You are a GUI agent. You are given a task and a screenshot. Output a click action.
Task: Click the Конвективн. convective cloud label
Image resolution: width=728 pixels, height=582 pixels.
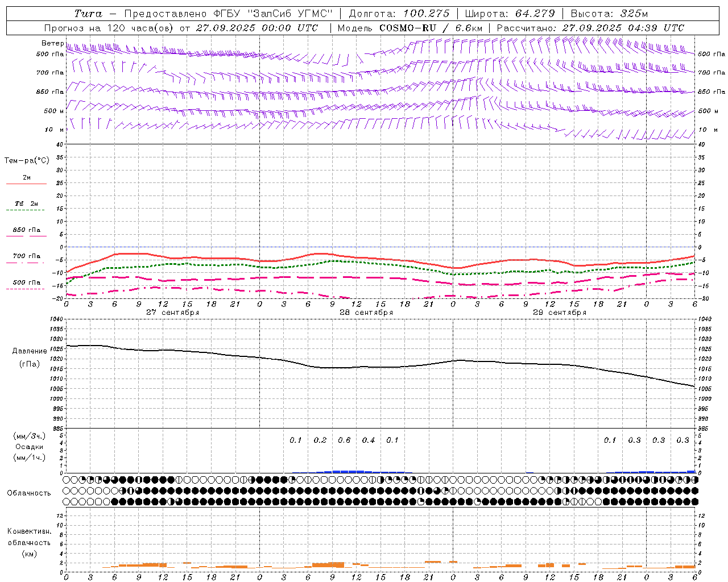[30, 531]
